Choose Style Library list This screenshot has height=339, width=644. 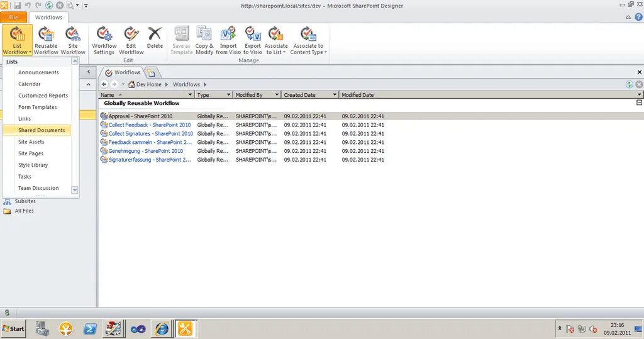pyautogui.click(x=33, y=165)
